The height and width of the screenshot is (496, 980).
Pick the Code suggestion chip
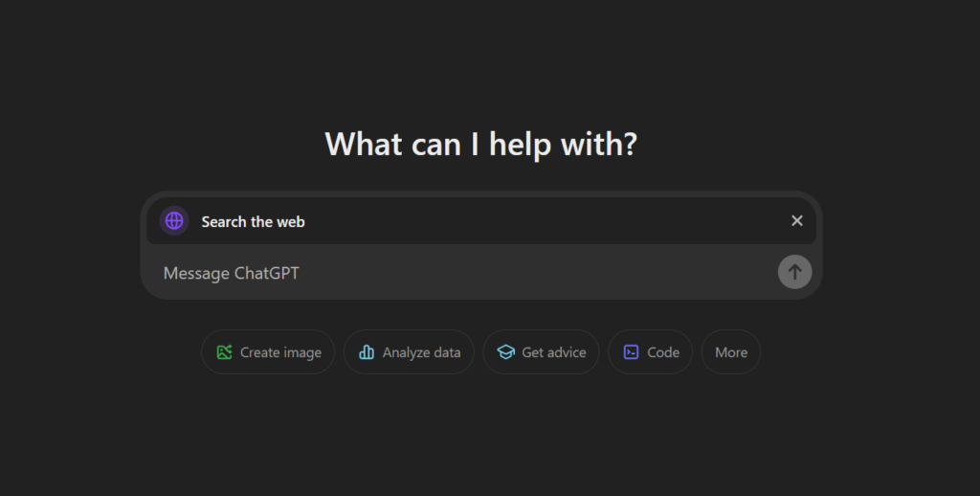click(x=650, y=352)
